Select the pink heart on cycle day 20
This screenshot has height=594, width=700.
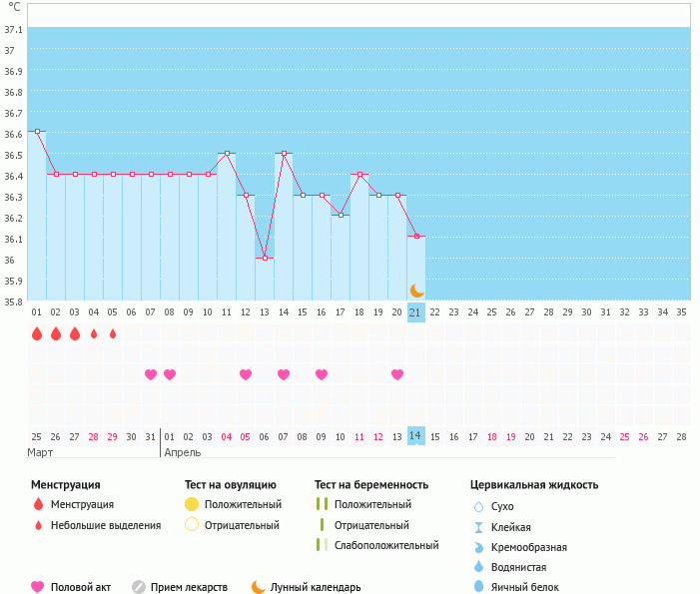coord(397,374)
